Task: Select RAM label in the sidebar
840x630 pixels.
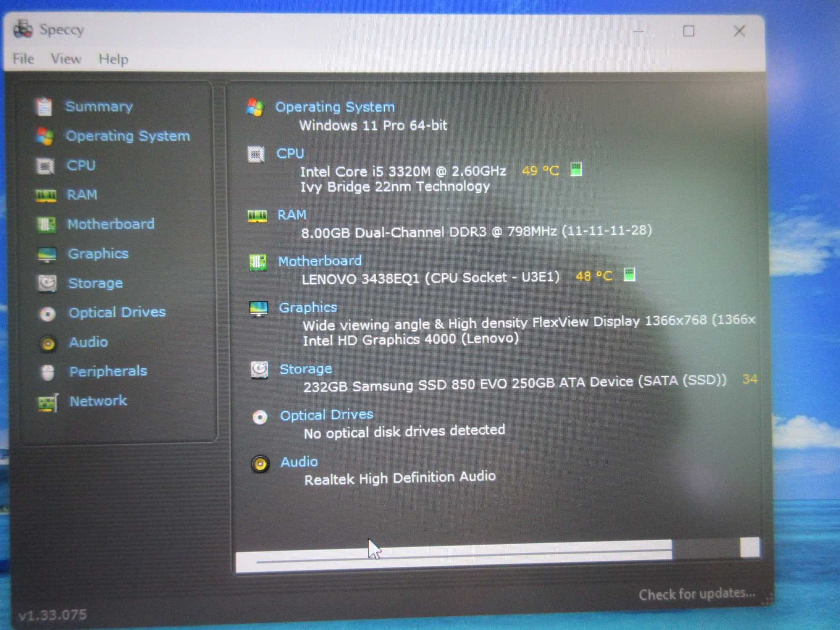Action: click(x=82, y=195)
